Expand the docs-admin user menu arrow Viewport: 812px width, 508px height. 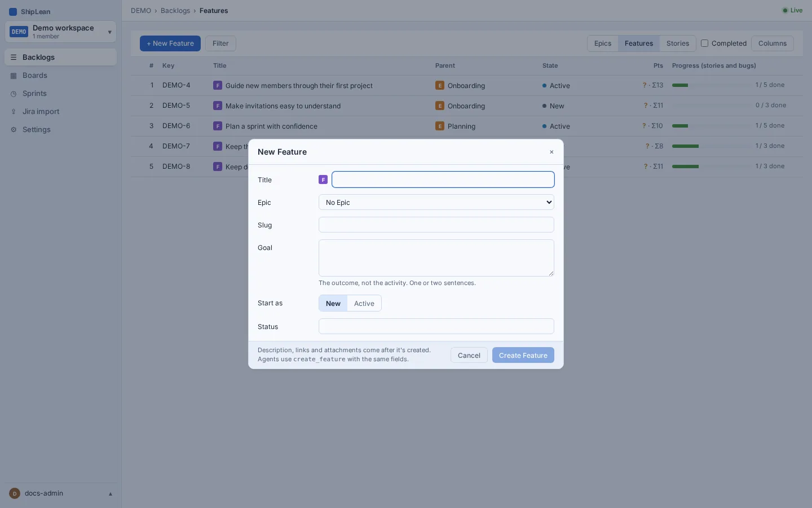point(111,494)
